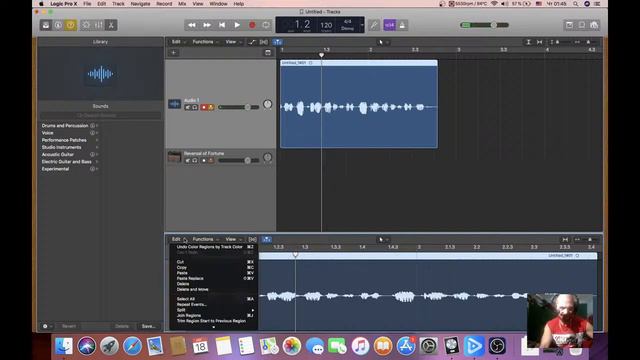Image resolution: width=640 pixels, height=360 pixels.
Task: Open the Mixer from the control bar
Action: click(99, 25)
